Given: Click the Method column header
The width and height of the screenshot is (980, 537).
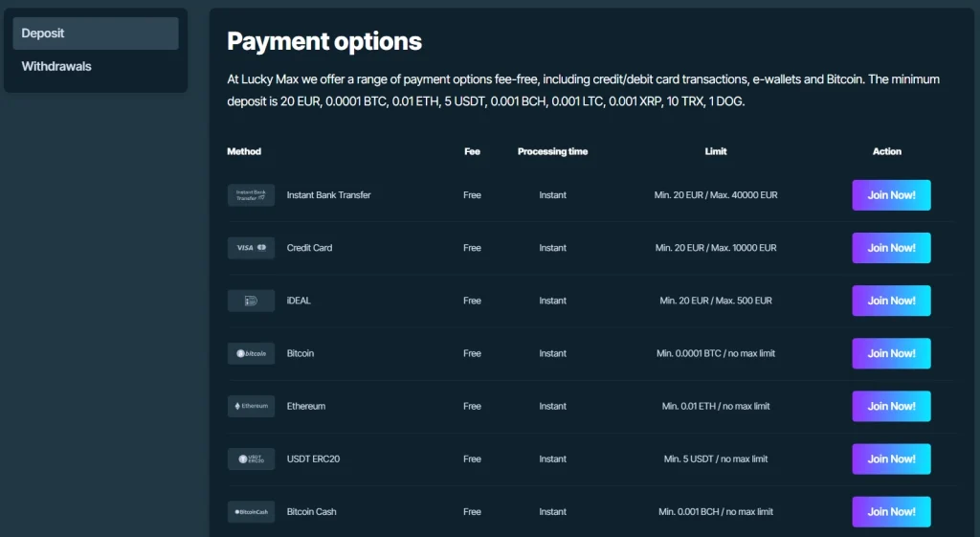Looking at the screenshot, I should tap(244, 151).
